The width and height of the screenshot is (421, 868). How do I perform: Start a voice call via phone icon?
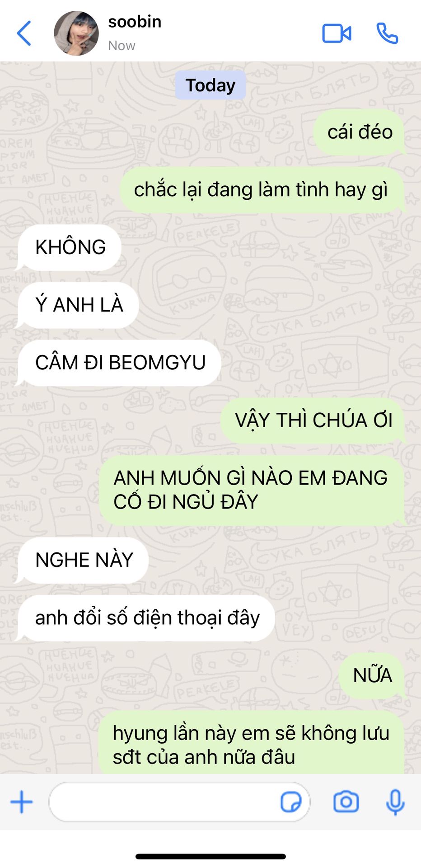click(387, 33)
